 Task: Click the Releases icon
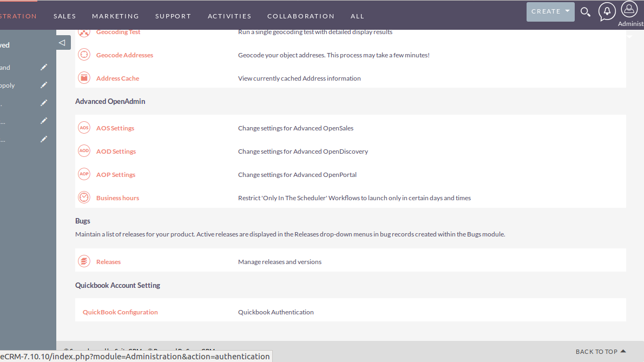(x=84, y=261)
